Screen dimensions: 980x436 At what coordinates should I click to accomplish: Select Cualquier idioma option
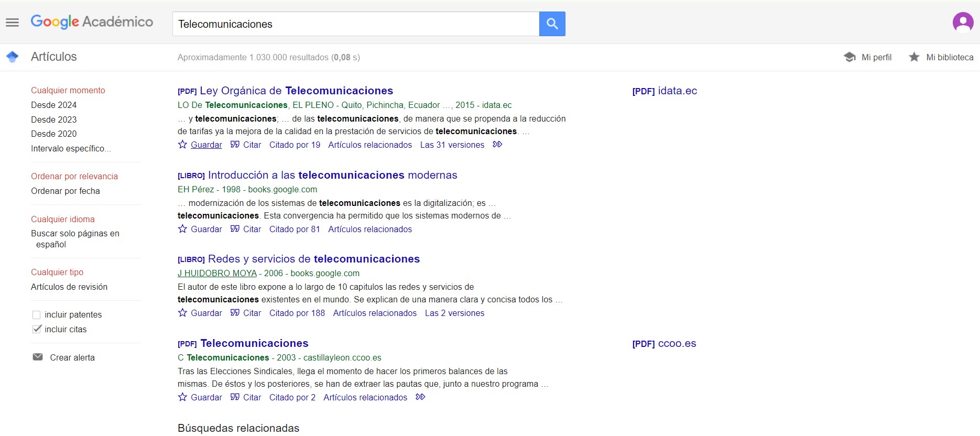coord(63,219)
